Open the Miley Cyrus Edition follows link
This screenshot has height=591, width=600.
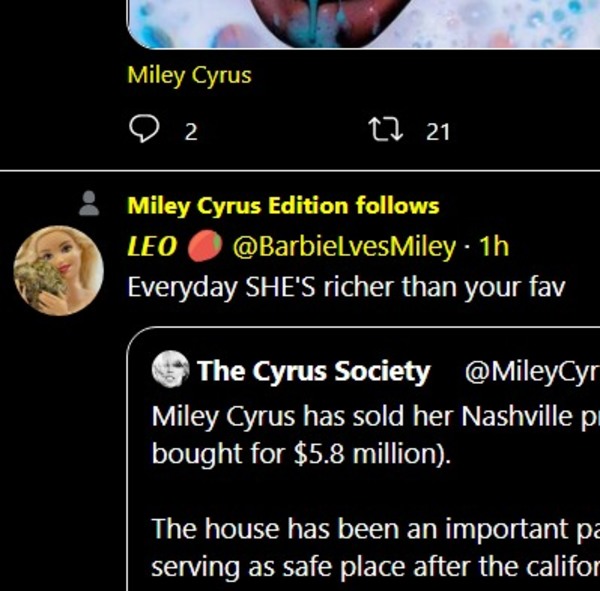pos(283,206)
